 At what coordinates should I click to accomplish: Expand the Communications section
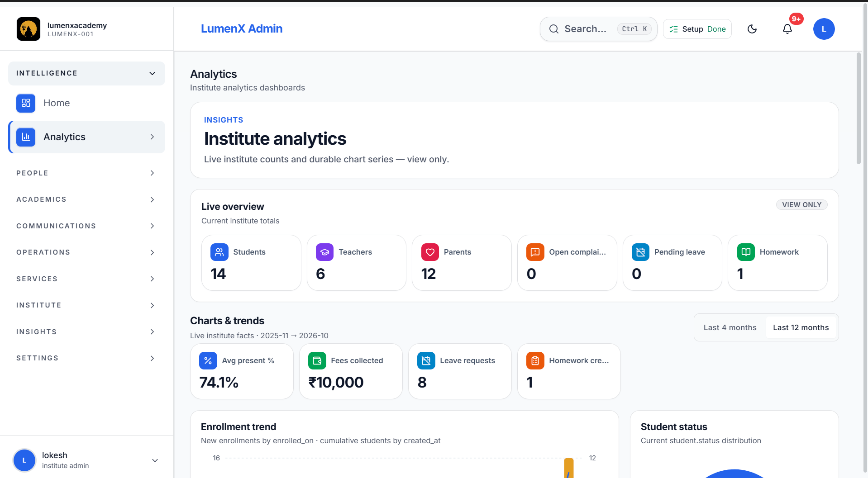(86, 226)
